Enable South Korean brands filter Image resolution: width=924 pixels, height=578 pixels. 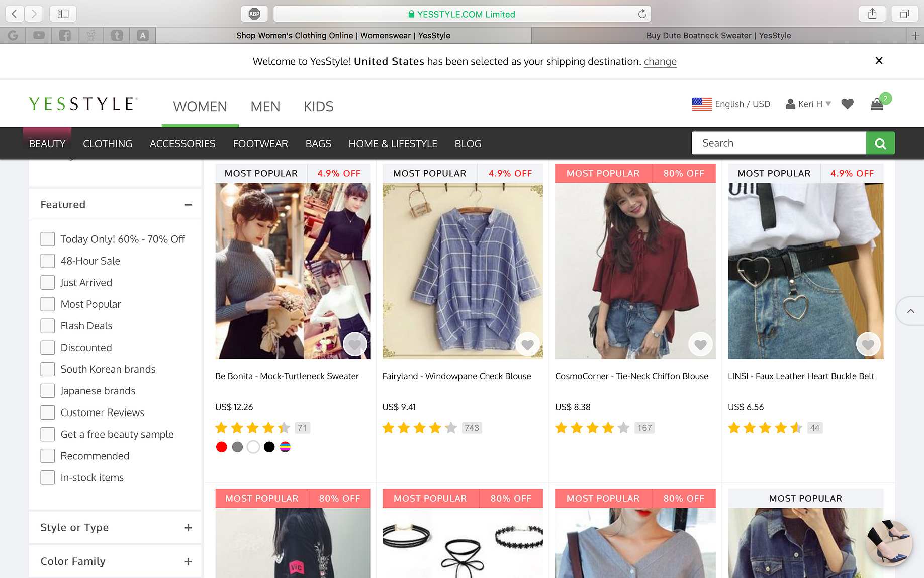coord(48,369)
